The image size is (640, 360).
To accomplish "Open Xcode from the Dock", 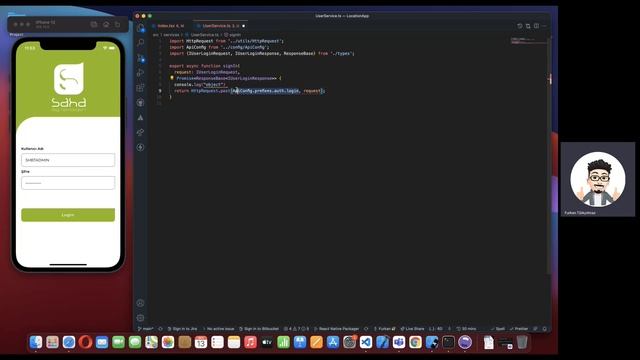I will [382, 342].
